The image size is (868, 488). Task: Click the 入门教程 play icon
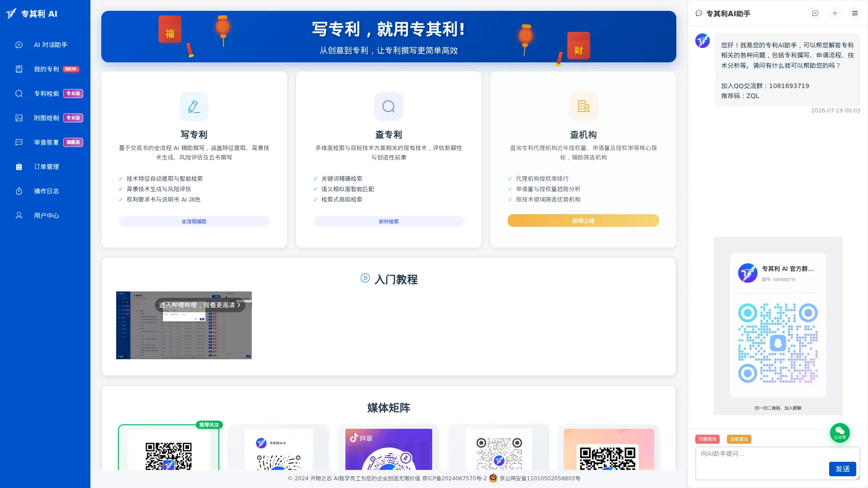click(x=365, y=278)
